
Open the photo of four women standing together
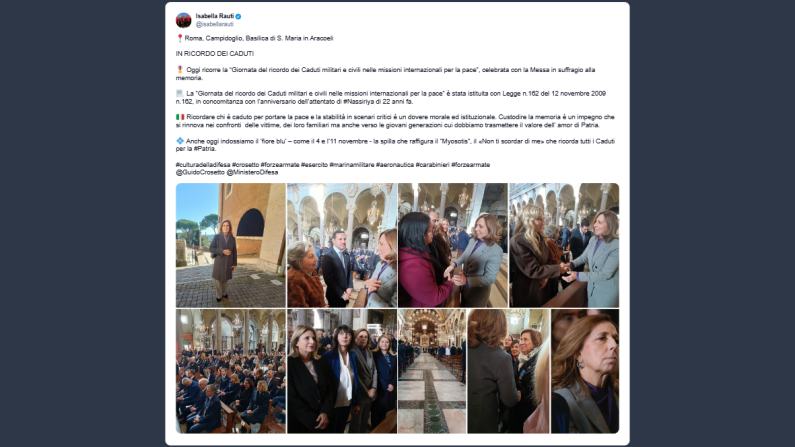point(342,371)
